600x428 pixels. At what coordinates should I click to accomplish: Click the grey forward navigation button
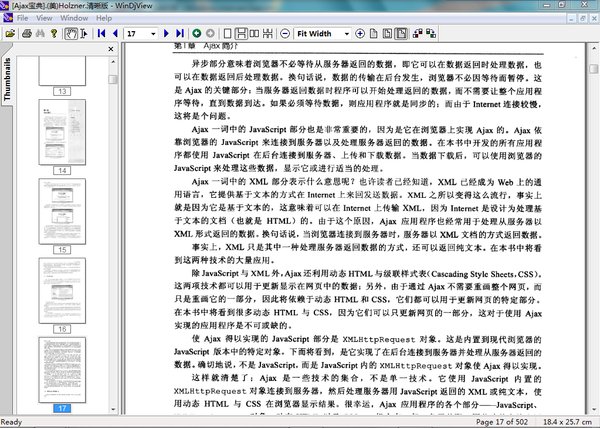(x=210, y=34)
